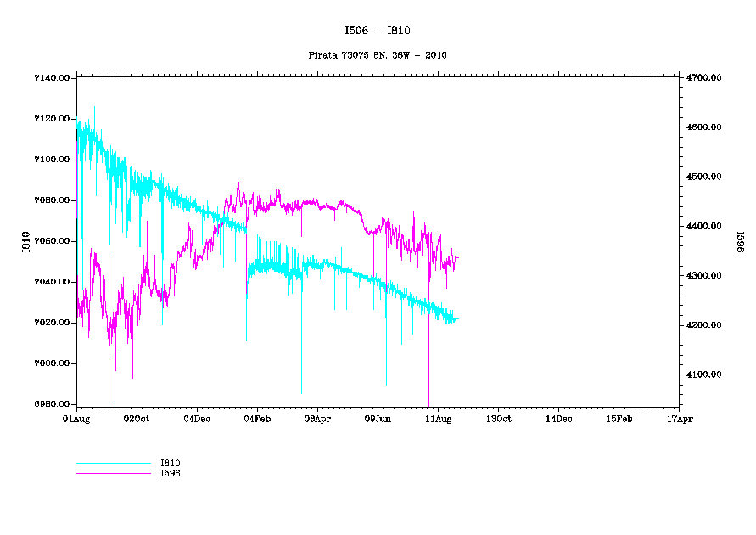
Task: Click the Pirata subtitle text
Action: tap(377, 55)
